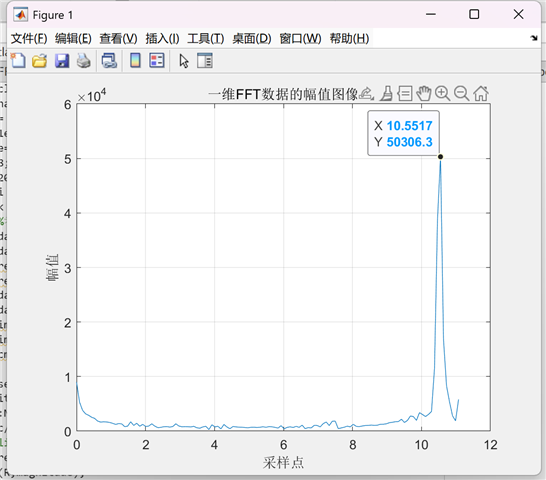The height and width of the screenshot is (480, 546).
Task: Open the 工具(T) menu
Action: (206, 39)
